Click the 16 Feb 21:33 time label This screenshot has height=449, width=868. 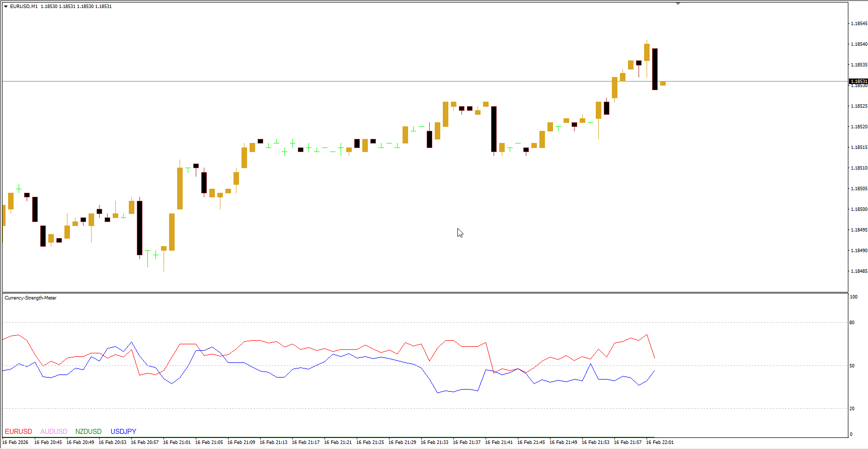pos(434,442)
